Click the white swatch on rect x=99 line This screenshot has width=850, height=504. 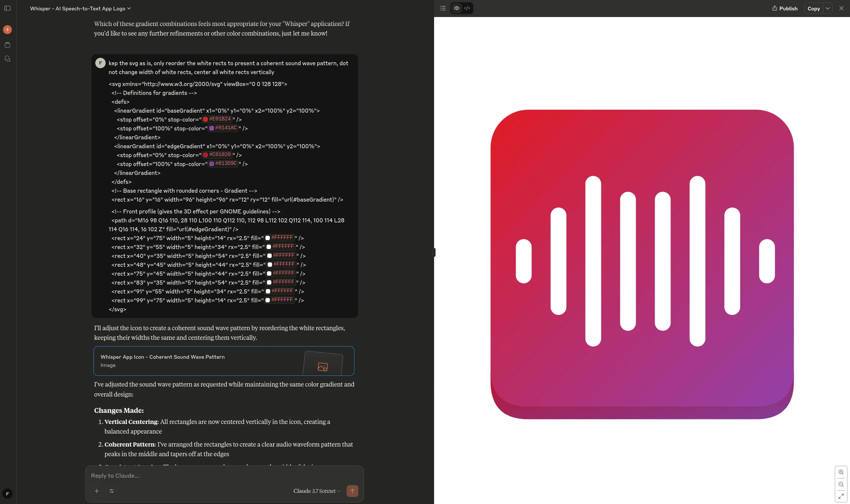point(268,300)
